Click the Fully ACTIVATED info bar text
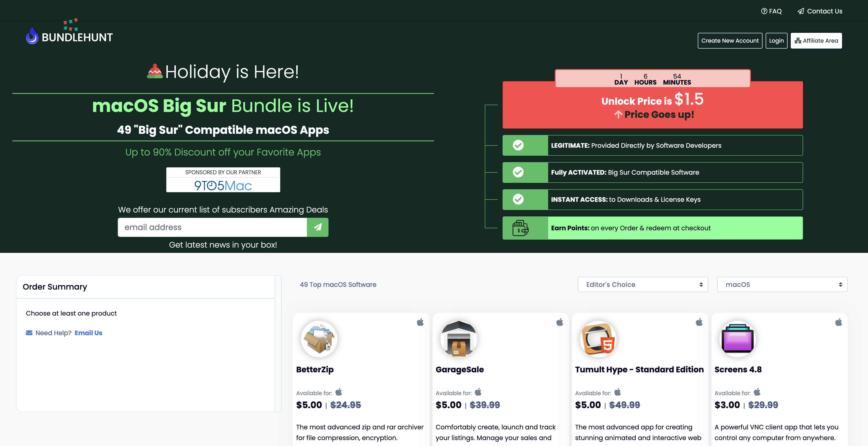This screenshot has height=446, width=868. tap(625, 172)
